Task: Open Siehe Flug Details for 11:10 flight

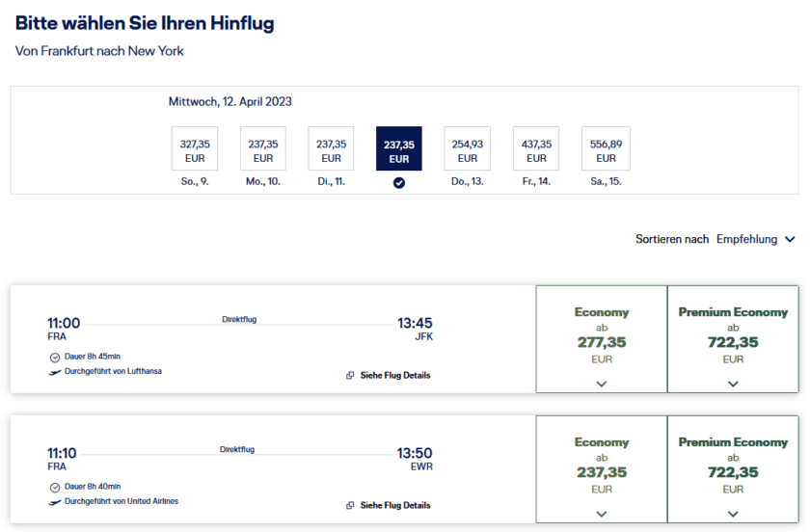Action: point(394,506)
